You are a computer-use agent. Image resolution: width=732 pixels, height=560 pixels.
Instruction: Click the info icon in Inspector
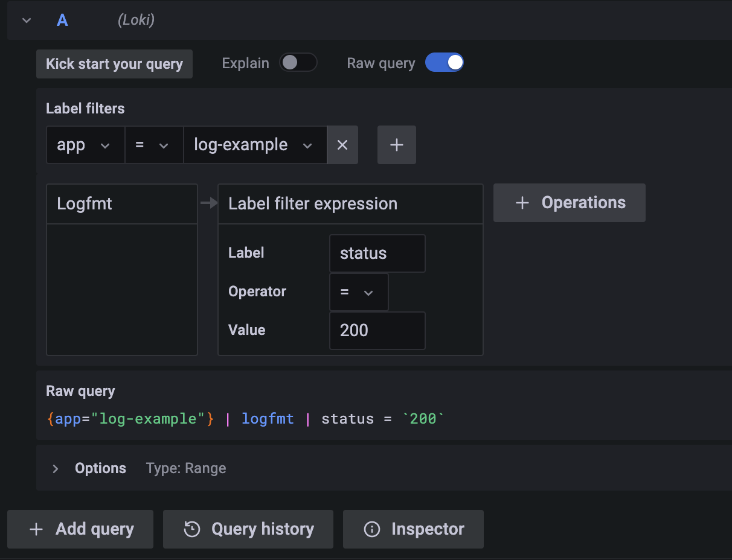[x=371, y=529]
